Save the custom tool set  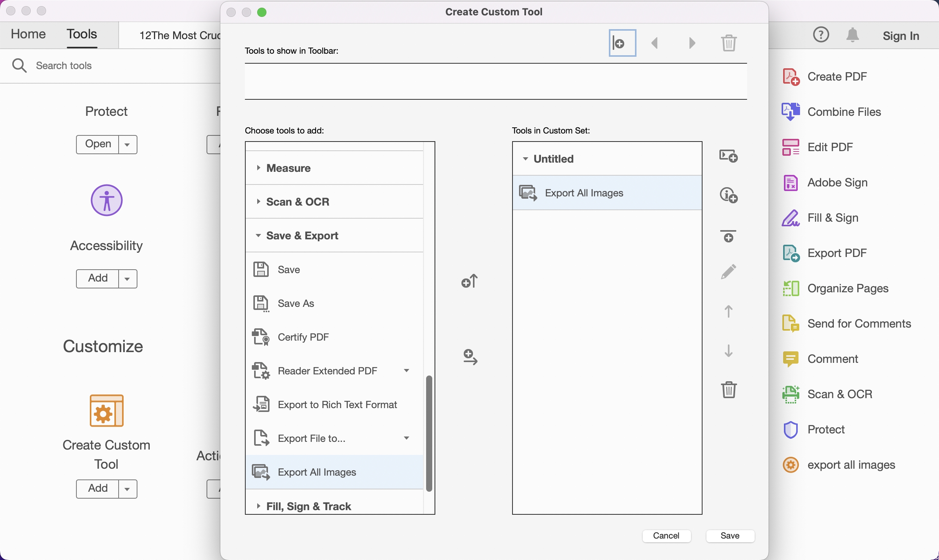click(x=729, y=536)
